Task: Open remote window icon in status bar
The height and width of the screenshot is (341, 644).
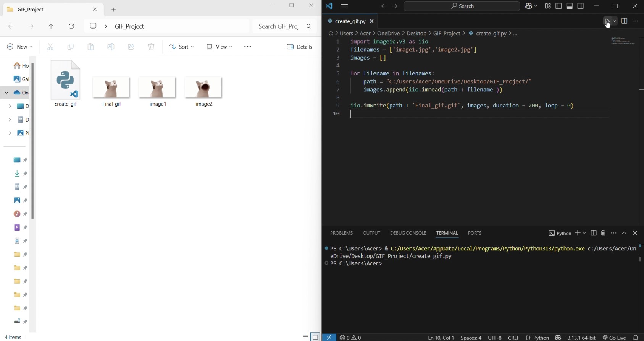Action: pos(329,337)
